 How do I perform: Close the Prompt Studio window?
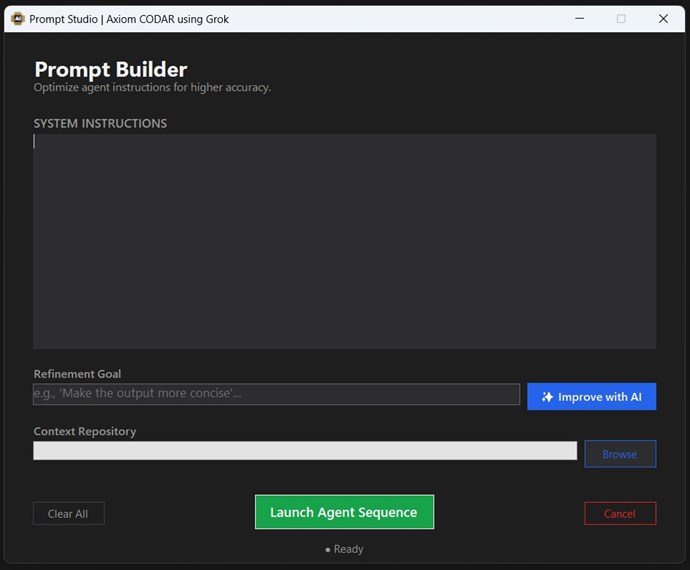click(x=663, y=19)
